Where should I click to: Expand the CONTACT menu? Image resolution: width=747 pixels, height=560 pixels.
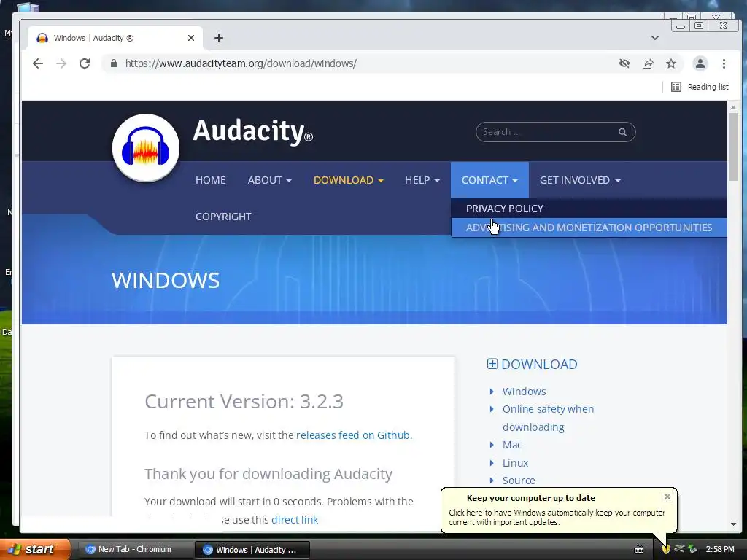(x=489, y=180)
